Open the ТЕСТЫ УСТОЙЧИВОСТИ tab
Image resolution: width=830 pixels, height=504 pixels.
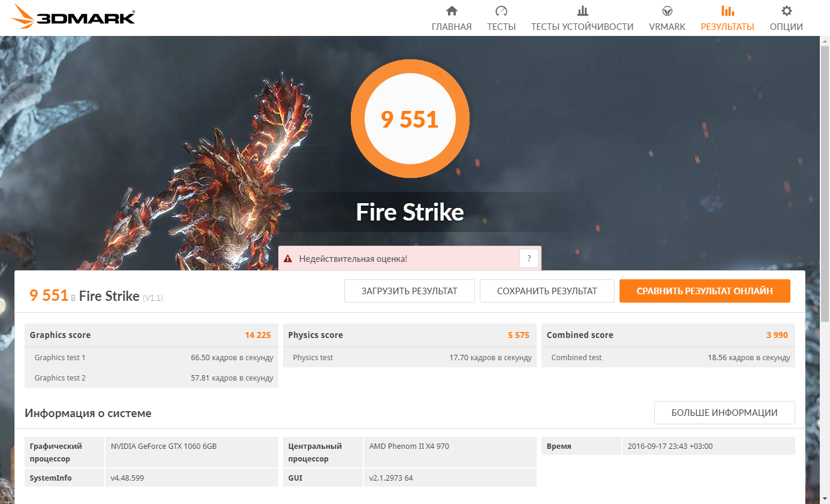tap(582, 26)
